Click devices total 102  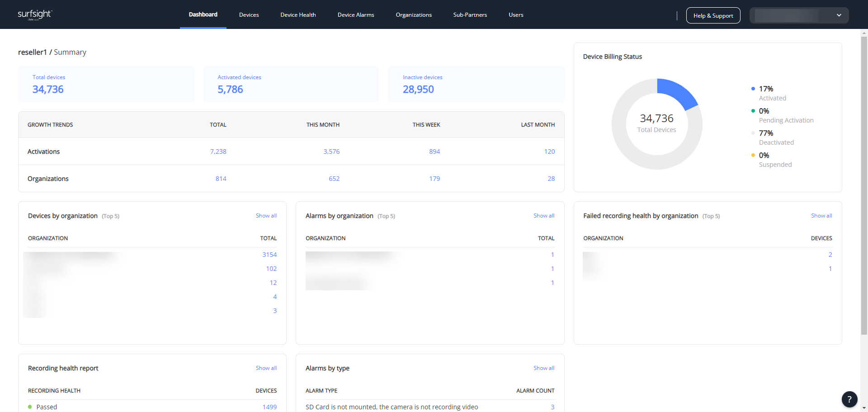pos(271,269)
